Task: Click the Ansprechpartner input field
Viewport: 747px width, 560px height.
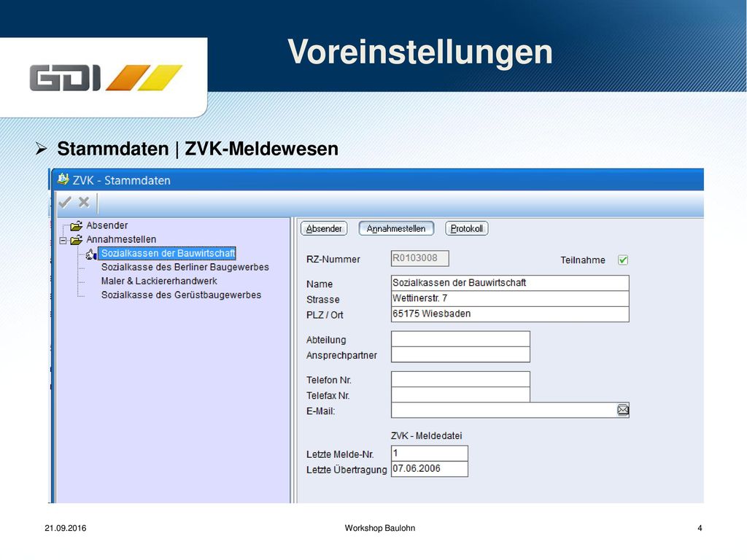Action: tap(460, 354)
